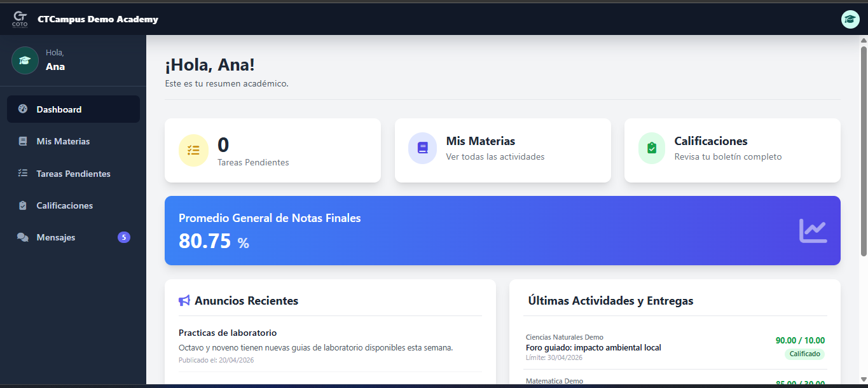Image resolution: width=868 pixels, height=388 pixels.
Task: Click the page vertical scrollbar thumb
Action: pyautogui.click(x=864, y=151)
